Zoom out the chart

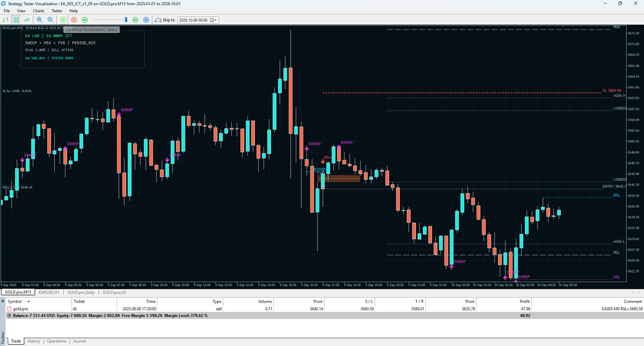pos(50,20)
